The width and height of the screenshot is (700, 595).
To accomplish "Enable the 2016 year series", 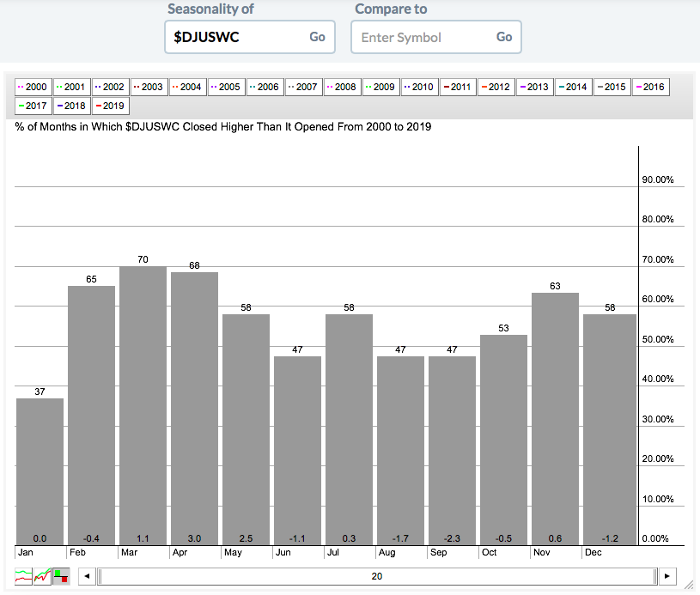I will pos(651,87).
